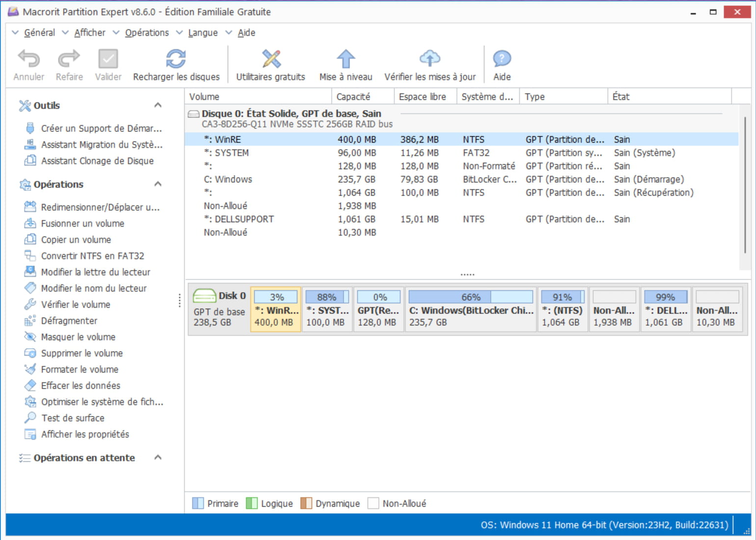Click the Logique legend color swatch
This screenshot has width=756, height=540.
[252, 504]
